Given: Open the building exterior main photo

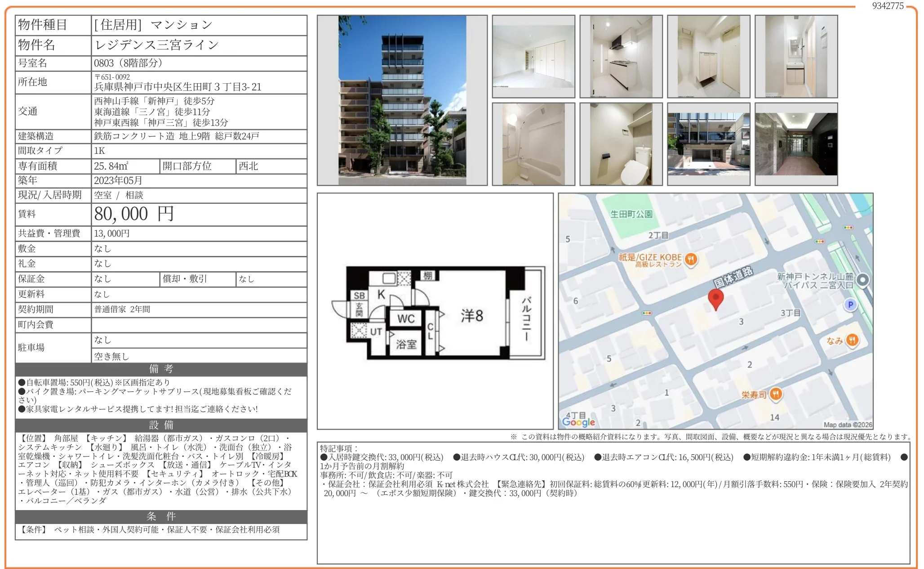Looking at the screenshot, I should (402, 100).
